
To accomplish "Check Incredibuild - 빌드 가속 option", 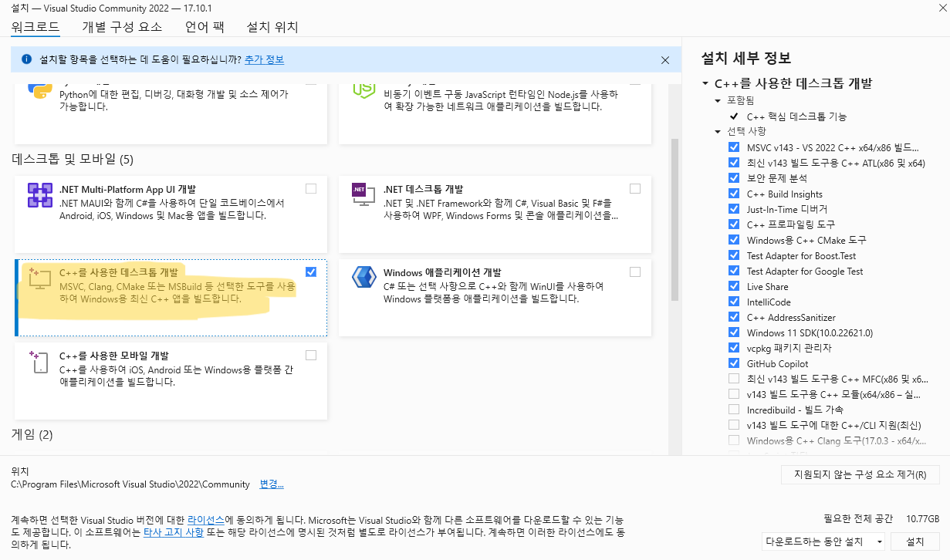I will 733,410.
